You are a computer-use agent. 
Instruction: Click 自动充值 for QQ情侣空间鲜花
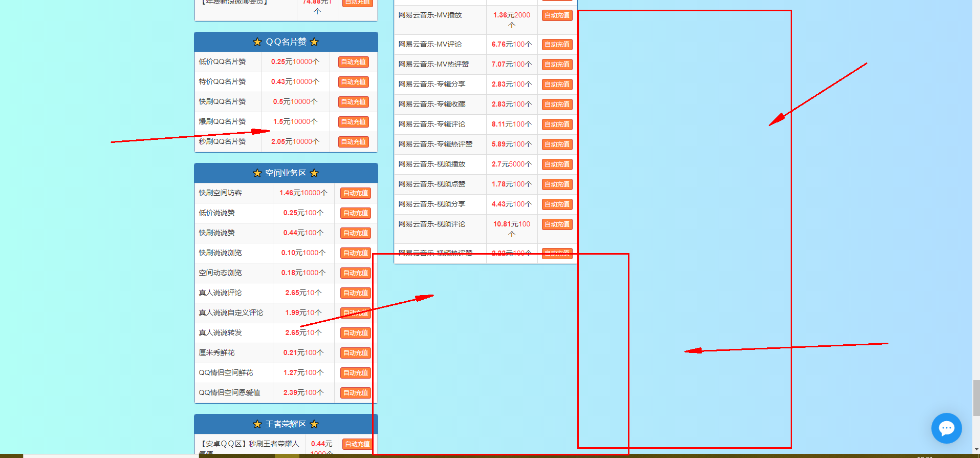pyautogui.click(x=356, y=373)
